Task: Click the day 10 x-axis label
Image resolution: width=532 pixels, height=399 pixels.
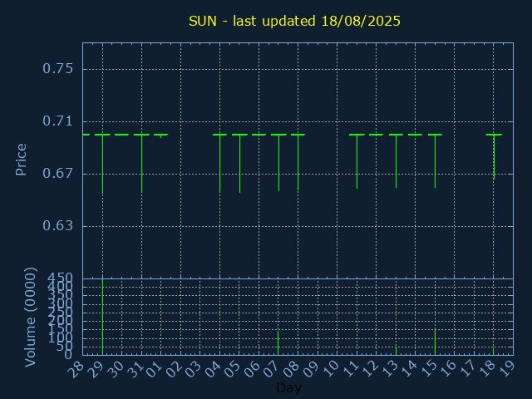Action: (330, 369)
